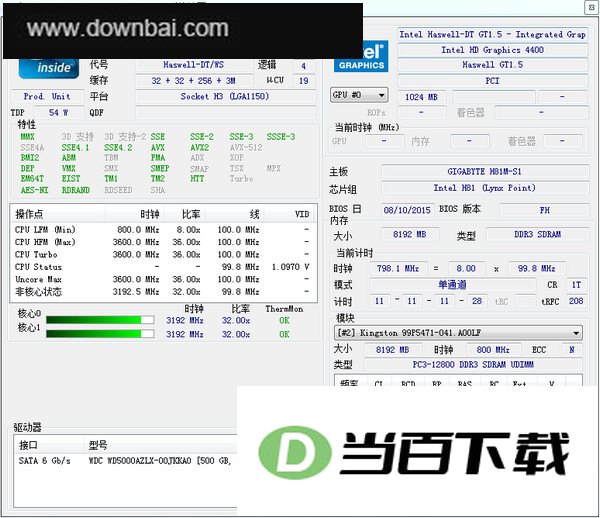This screenshot has width=600, height=518.
Task: Click the 核心0 clock value 3192 MHz
Action: click(184, 320)
